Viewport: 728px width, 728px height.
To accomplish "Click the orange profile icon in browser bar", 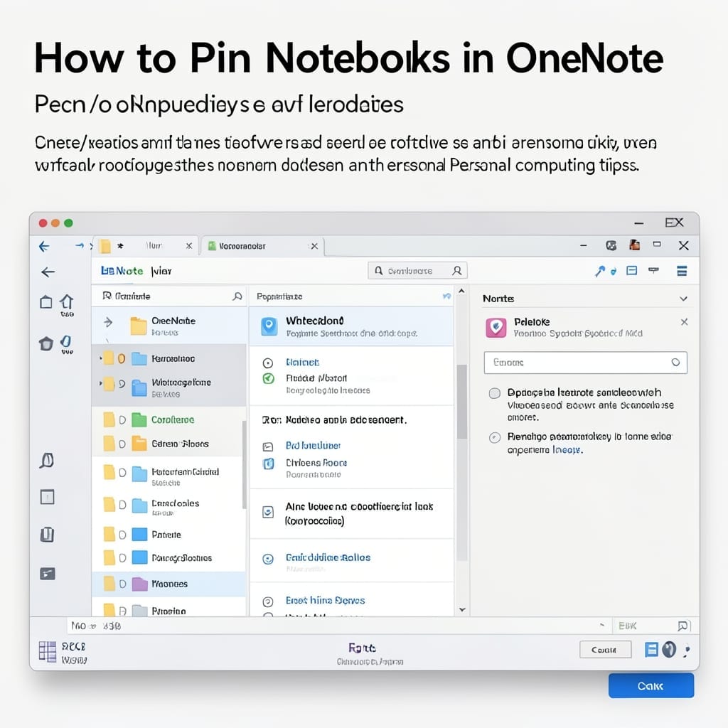I will (x=634, y=245).
